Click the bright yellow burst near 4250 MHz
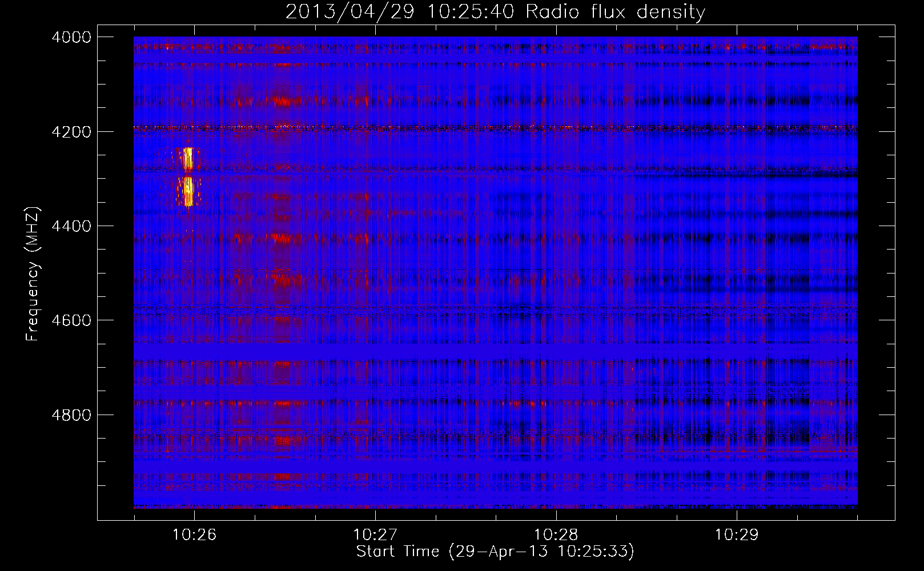This screenshot has width=924, height=571. pyautogui.click(x=188, y=158)
